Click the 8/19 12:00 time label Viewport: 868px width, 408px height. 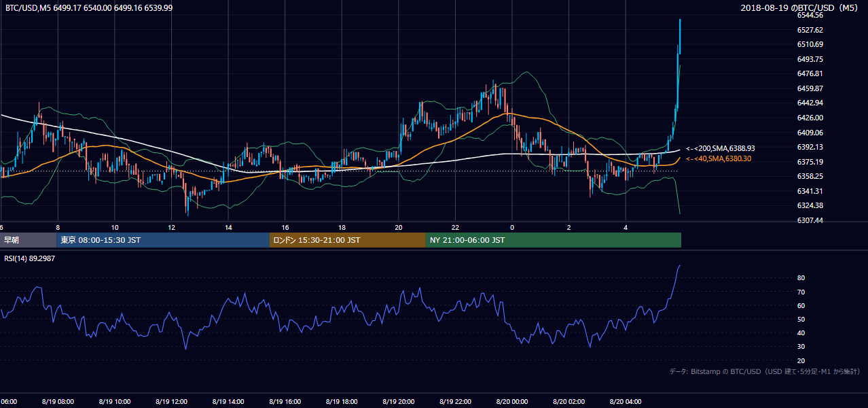tap(172, 402)
